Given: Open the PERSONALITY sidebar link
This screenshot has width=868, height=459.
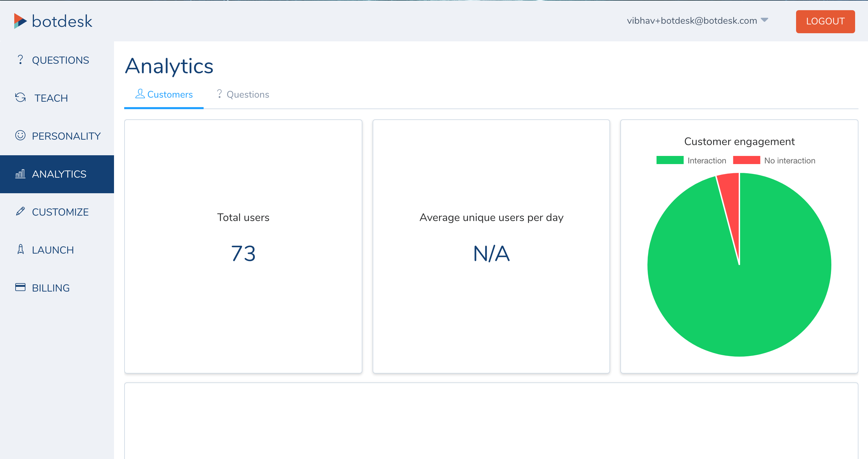Looking at the screenshot, I should (x=66, y=136).
